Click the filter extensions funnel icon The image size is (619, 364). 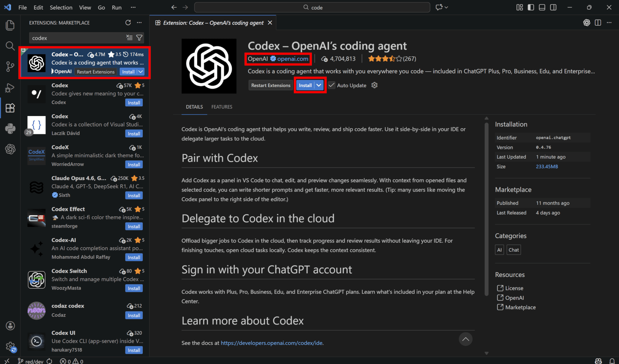[139, 38]
